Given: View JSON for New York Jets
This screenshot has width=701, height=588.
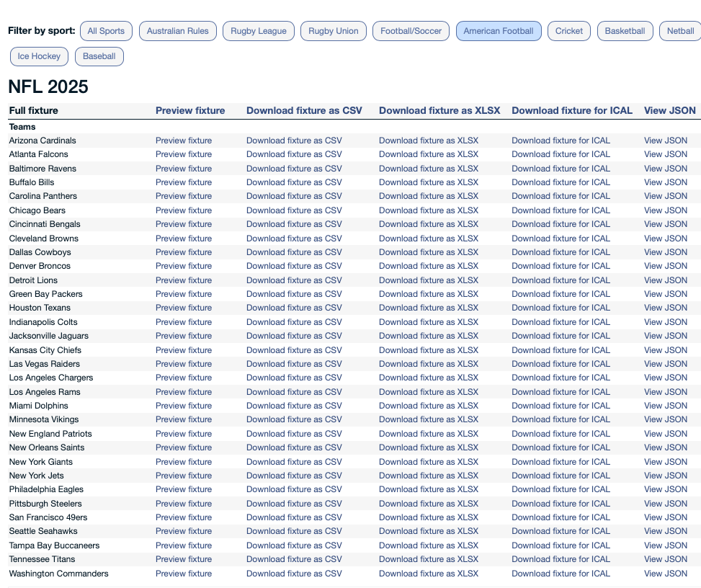Looking at the screenshot, I should tap(666, 476).
